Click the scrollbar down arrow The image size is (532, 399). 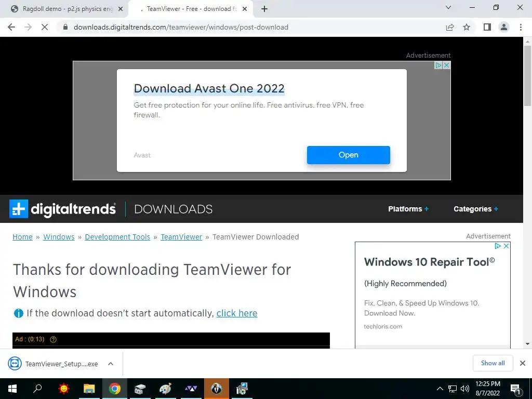527,344
